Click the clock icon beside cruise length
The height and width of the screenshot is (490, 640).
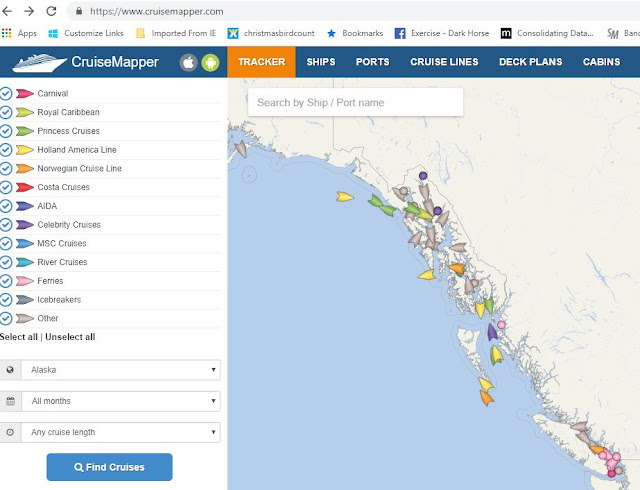pos(10,432)
